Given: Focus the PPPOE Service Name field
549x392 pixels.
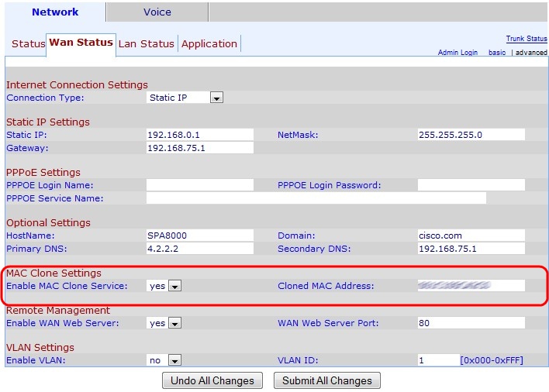Looking at the screenshot, I should pos(316,198).
